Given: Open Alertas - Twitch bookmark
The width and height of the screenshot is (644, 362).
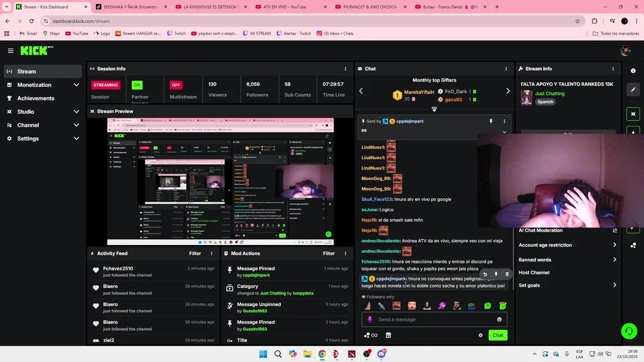Looking at the screenshot, I should pyautogui.click(x=293, y=34).
